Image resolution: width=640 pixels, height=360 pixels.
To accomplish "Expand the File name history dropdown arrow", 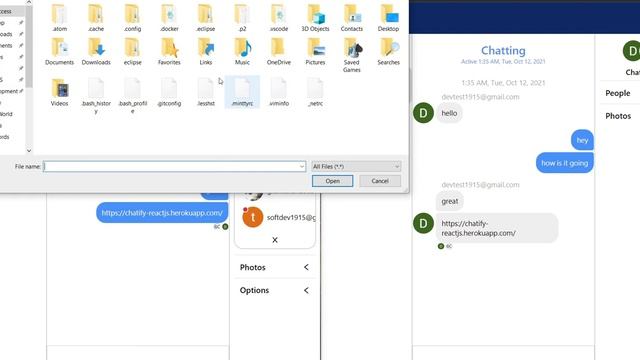I will 302,167.
